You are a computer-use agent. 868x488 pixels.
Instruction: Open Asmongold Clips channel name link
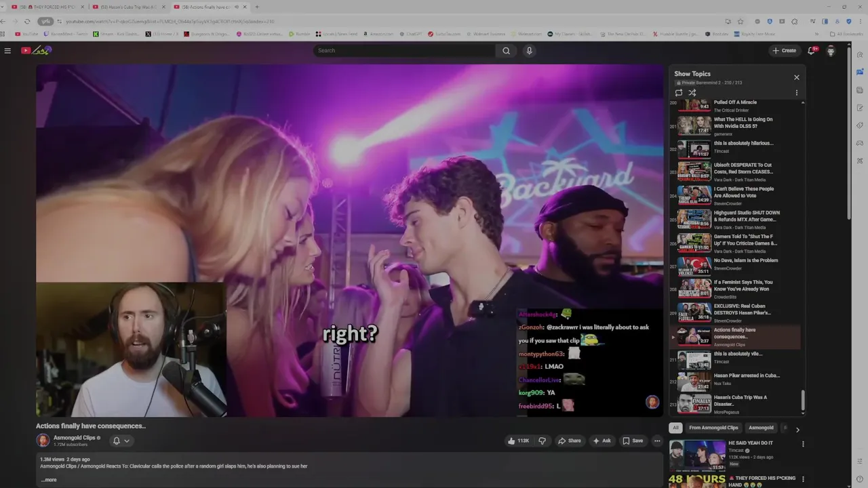pos(75,438)
